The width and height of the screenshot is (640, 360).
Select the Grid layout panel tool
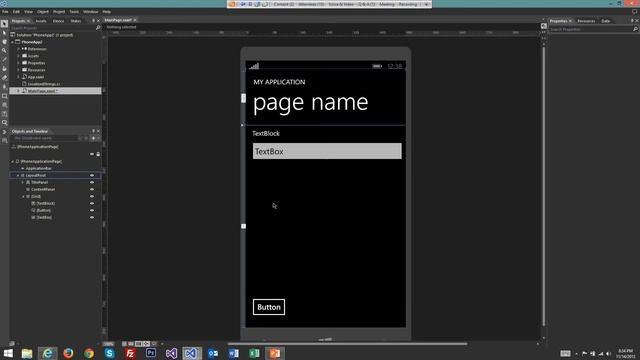click(x=4, y=105)
